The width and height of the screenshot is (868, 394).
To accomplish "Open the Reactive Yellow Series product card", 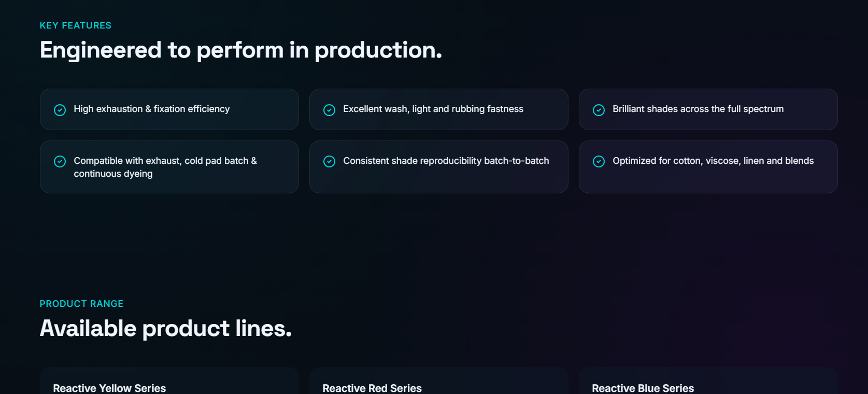I will [x=169, y=381].
